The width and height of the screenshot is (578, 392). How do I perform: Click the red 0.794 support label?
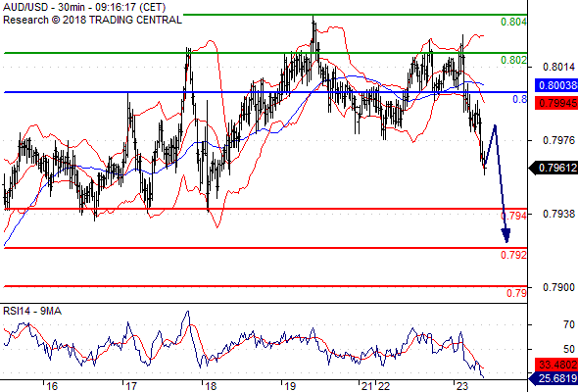[514, 216]
